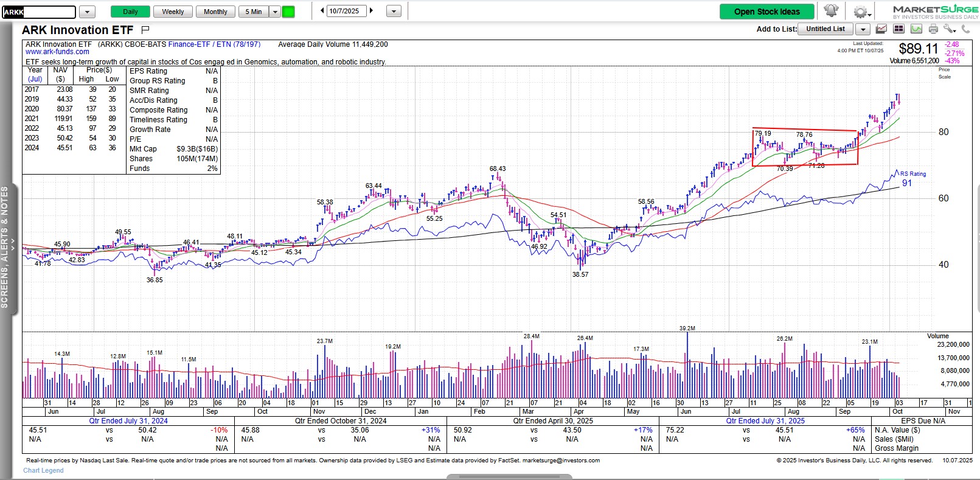Click the ARKK symbol input field
The image size is (980, 480).
click(x=39, y=12)
